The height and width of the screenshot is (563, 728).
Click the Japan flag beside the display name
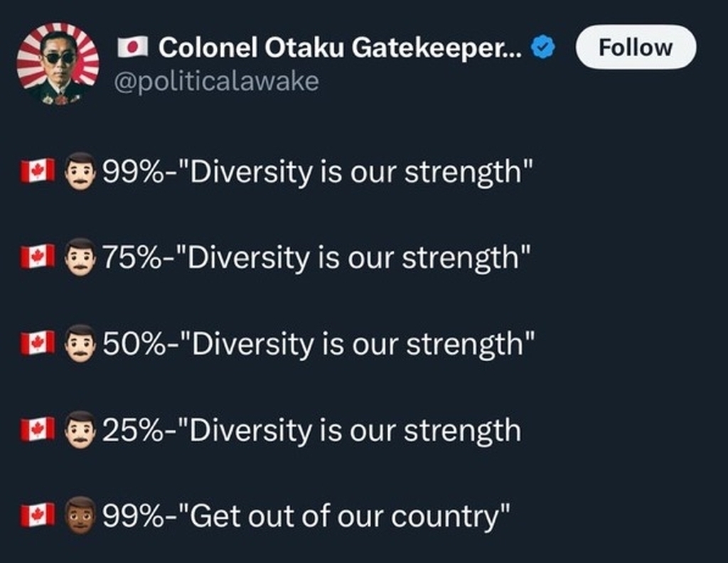click(132, 48)
